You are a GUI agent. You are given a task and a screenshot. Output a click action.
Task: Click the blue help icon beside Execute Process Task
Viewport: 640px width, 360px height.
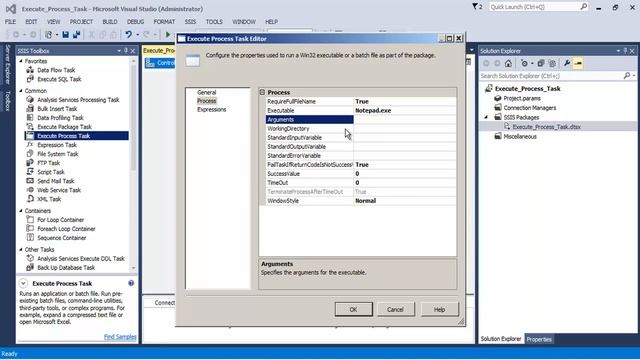(131, 283)
